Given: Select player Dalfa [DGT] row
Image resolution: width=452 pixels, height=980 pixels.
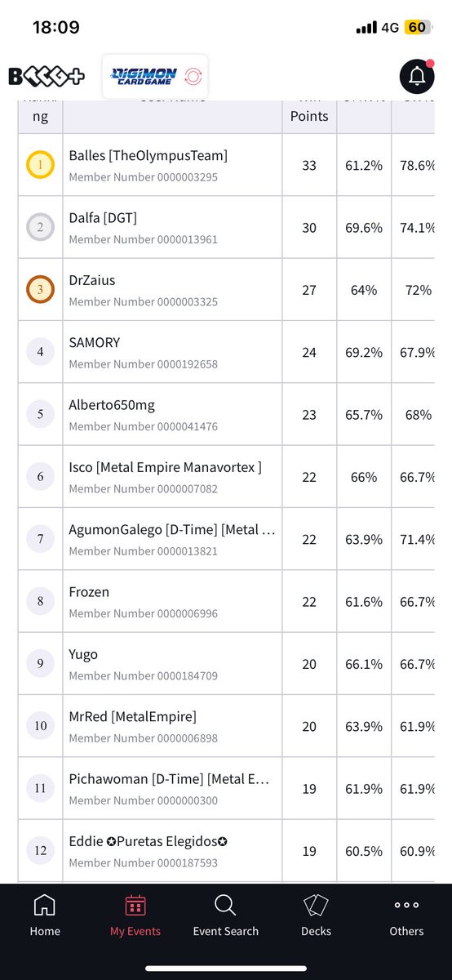Looking at the screenshot, I should [235, 228].
